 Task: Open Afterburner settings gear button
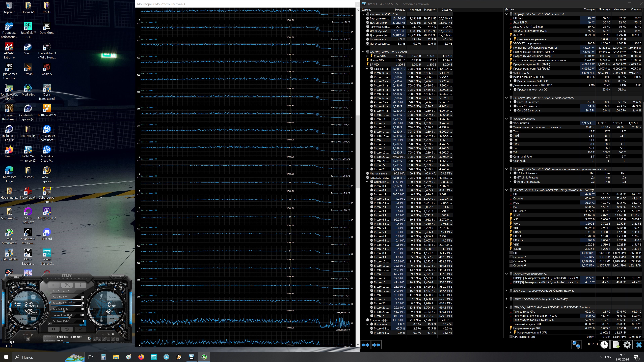[x=53, y=329]
